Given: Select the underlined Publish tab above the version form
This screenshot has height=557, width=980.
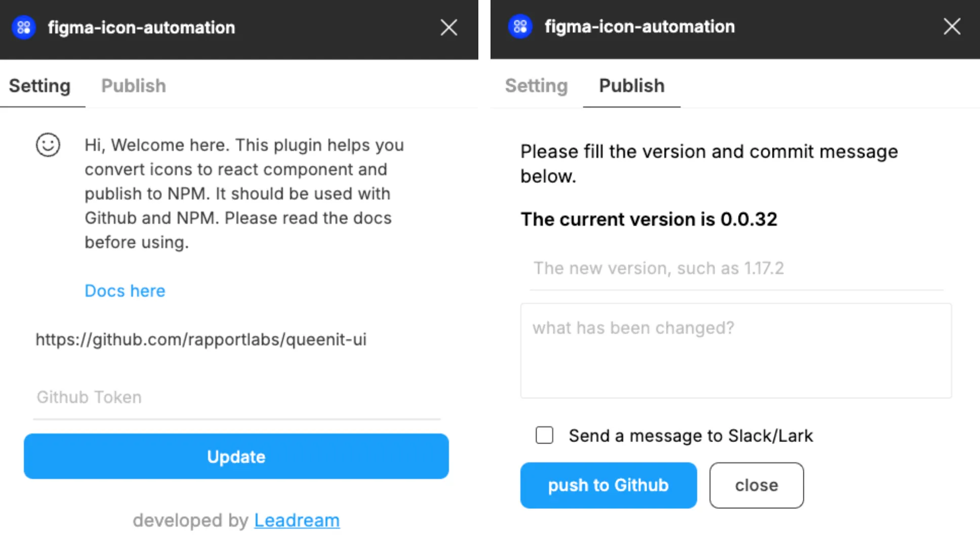Looking at the screenshot, I should pos(631,86).
